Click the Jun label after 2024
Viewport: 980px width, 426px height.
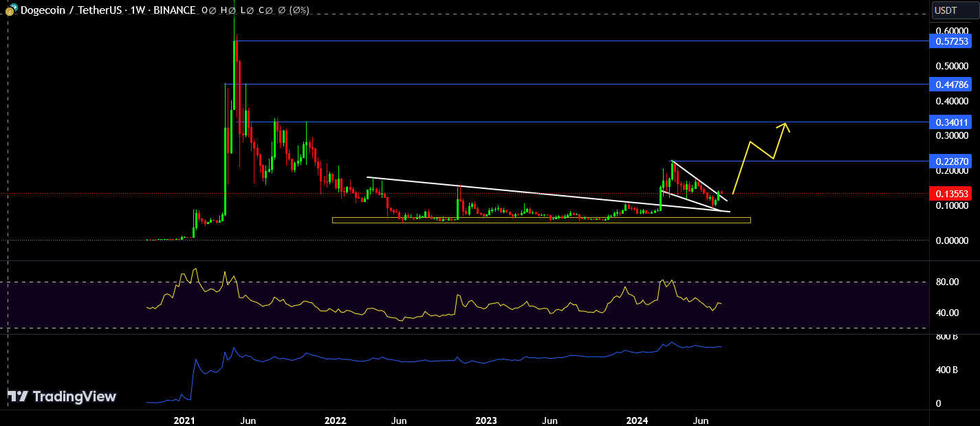(701, 420)
